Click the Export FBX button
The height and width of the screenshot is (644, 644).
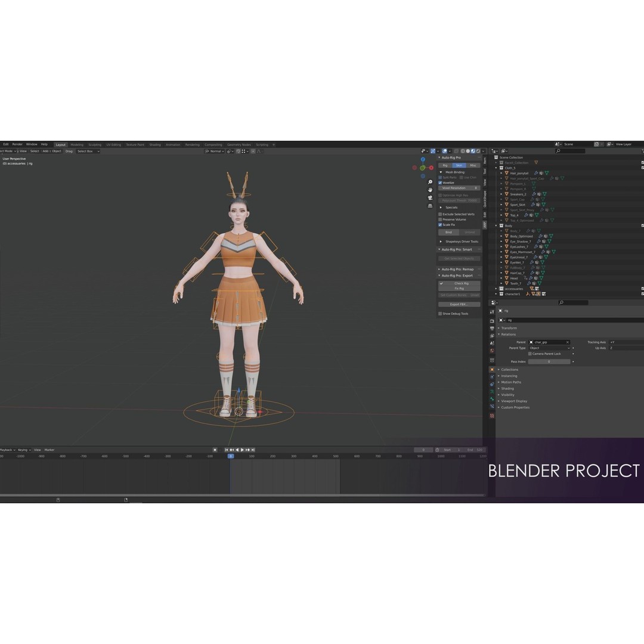[459, 304]
